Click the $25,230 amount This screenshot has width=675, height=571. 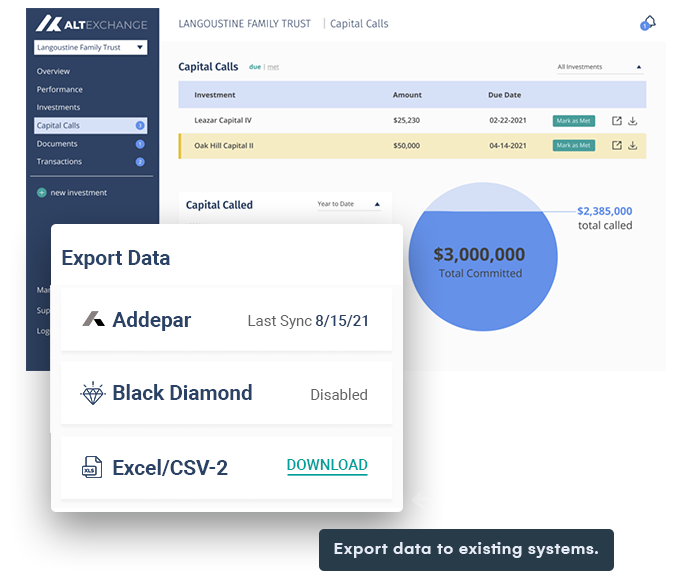(406, 121)
